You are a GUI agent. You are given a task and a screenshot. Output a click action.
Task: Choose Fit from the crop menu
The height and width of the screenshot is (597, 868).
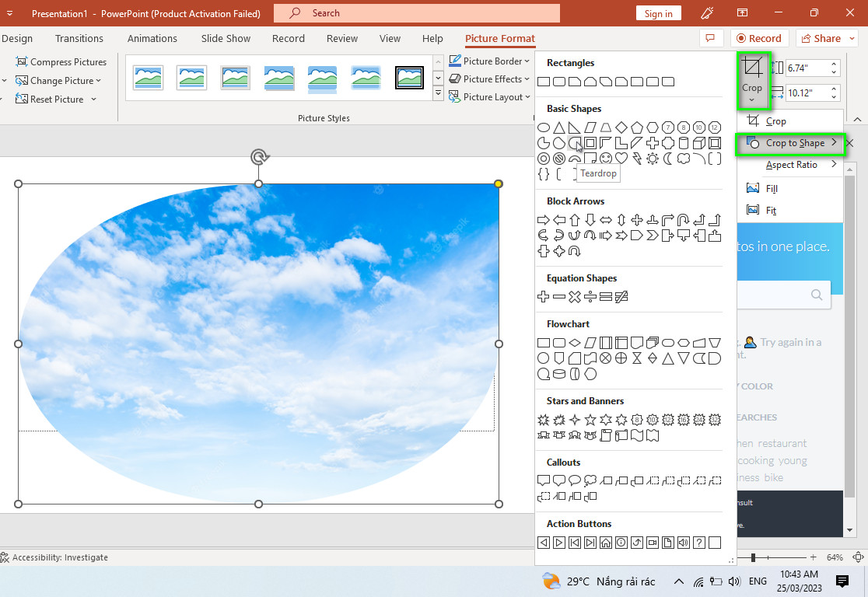pyautogui.click(x=790, y=210)
